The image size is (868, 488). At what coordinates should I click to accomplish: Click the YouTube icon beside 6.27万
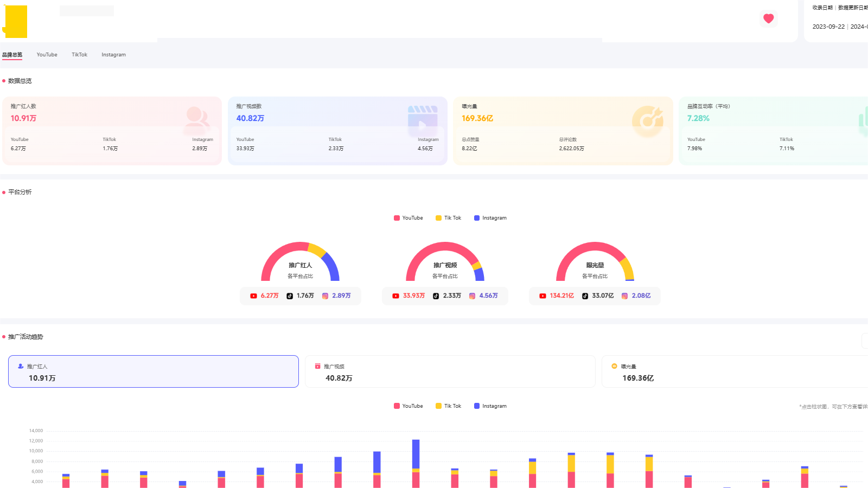253,296
